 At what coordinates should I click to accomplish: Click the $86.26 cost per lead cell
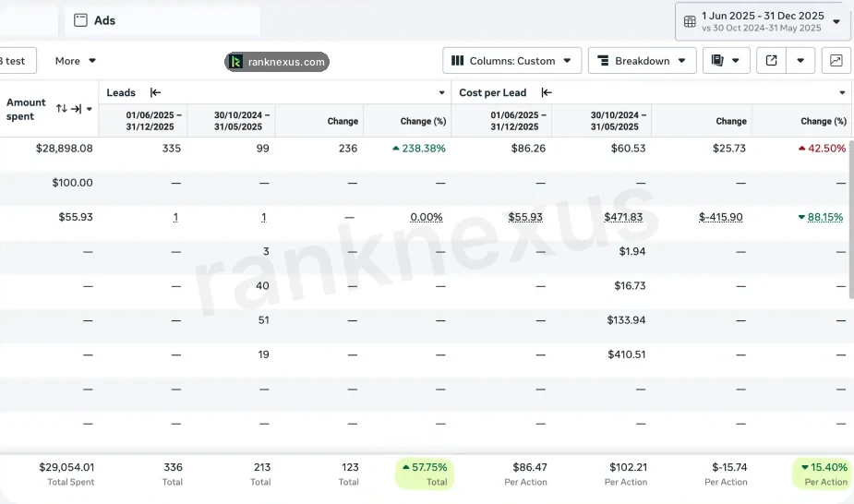[528, 148]
